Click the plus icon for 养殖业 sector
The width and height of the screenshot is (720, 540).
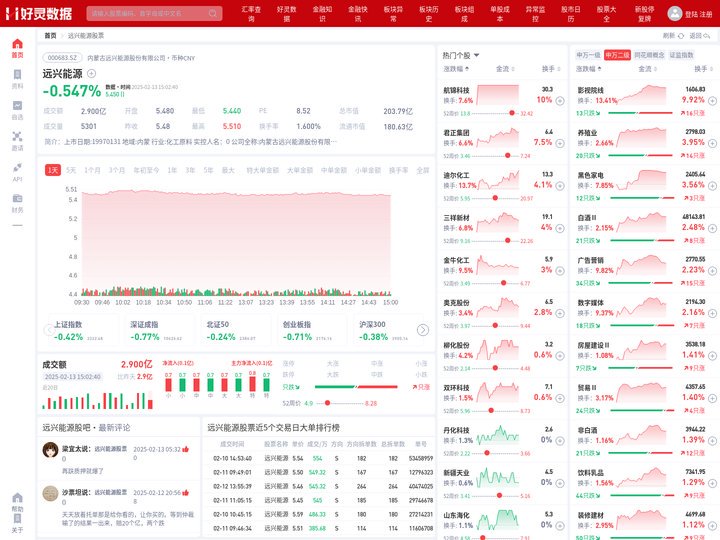tap(712, 143)
